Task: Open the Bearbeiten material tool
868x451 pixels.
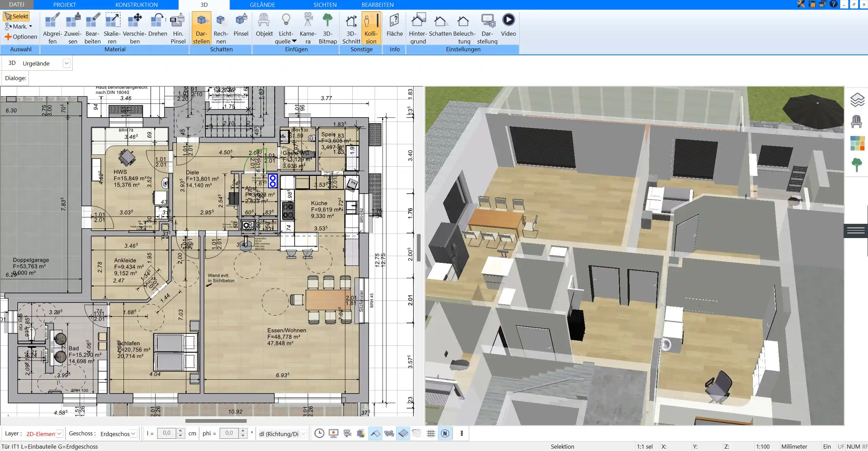Action: [x=92, y=28]
